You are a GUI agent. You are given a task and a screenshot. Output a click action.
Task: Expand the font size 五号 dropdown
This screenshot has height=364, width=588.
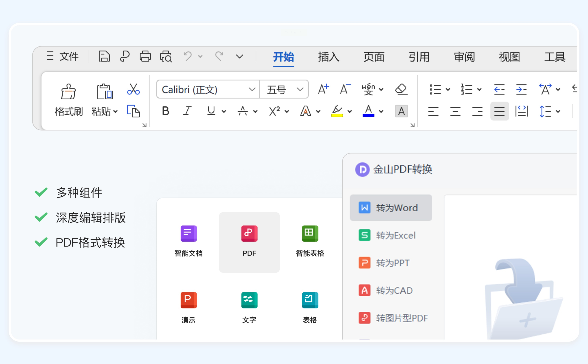pos(300,90)
